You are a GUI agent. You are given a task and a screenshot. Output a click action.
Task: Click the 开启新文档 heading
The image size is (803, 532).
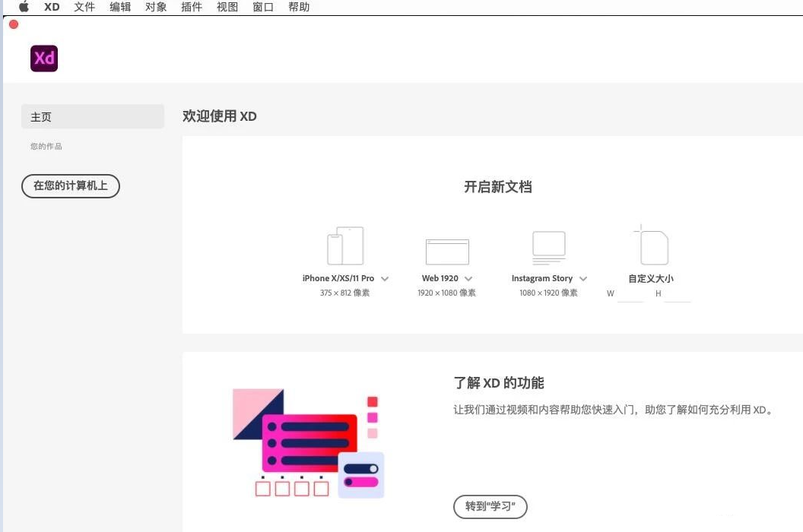click(498, 187)
